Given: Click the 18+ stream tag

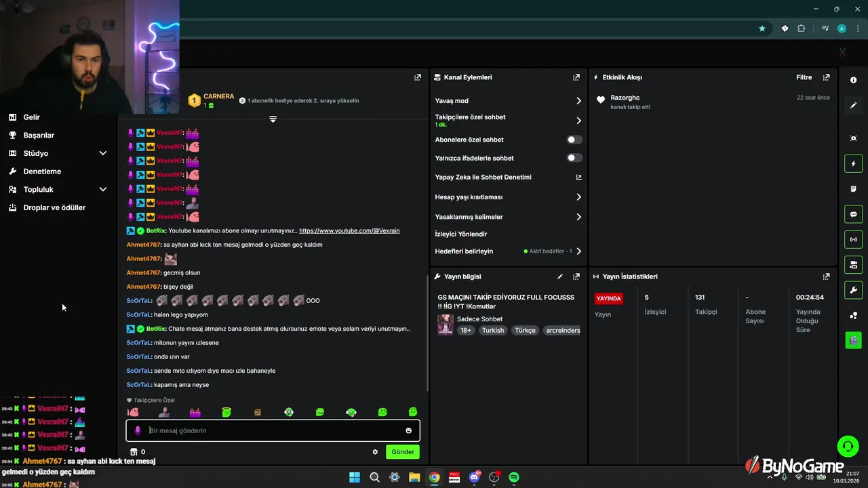Looking at the screenshot, I should (466, 331).
